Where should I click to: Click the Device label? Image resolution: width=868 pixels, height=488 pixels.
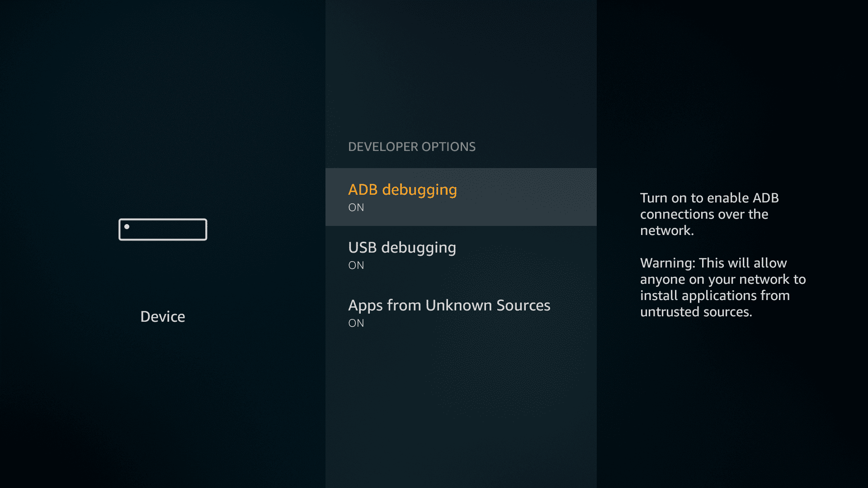(163, 316)
